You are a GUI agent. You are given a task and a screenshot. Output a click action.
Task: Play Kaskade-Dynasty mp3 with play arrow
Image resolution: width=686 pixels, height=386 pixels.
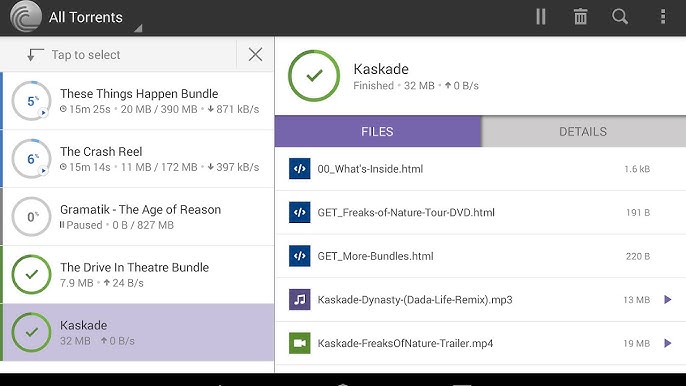pyautogui.click(x=668, y=299)
